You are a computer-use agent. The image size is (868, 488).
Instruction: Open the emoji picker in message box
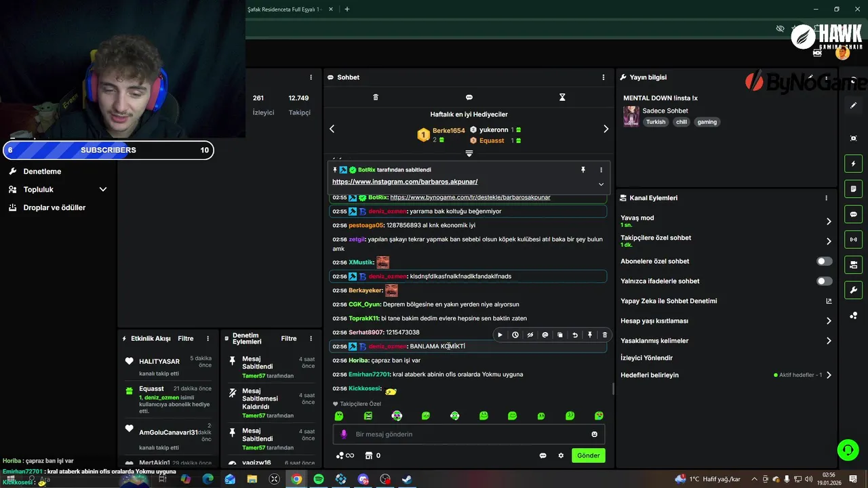click(x=595, y=434)
